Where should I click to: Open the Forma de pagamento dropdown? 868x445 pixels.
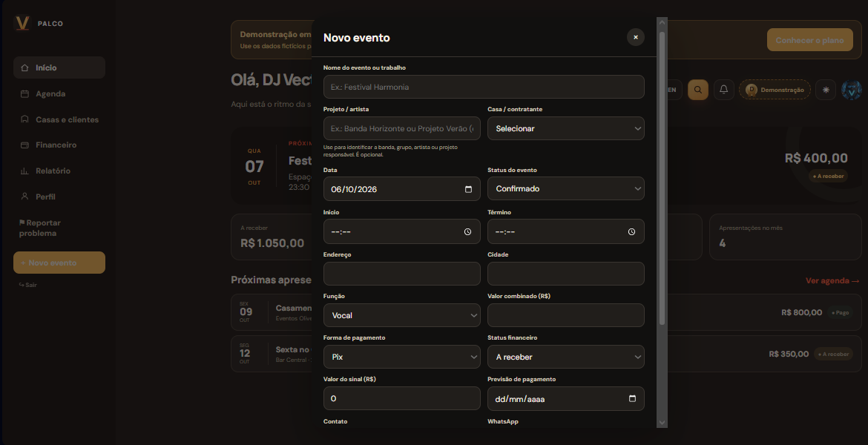(x=402, y=357)
